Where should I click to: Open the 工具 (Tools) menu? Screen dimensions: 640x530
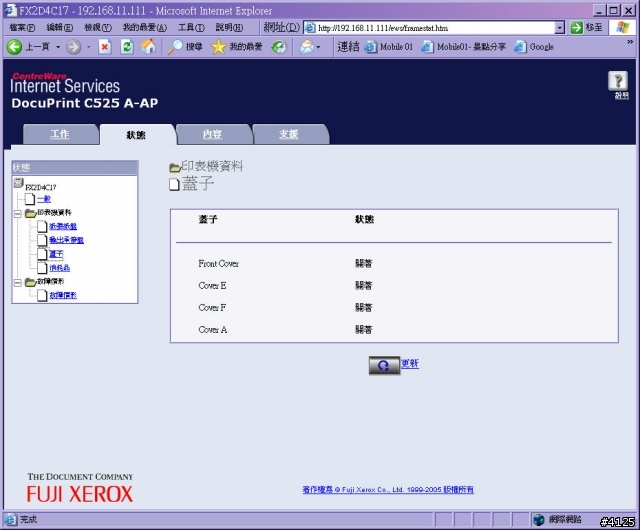[191, 27]
